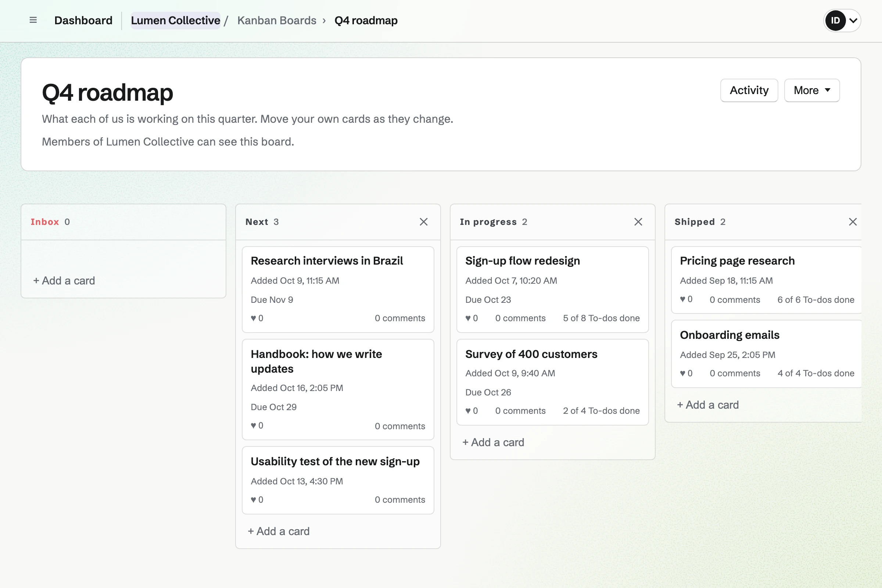Like the Research interviews in Brazil card

tap(257, 318)
